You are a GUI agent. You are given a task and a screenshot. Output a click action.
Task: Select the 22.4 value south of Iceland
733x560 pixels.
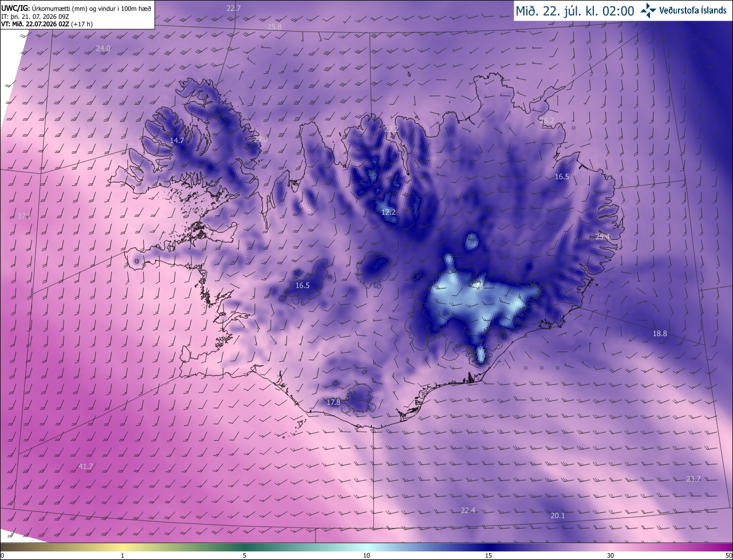pos(468,510)
